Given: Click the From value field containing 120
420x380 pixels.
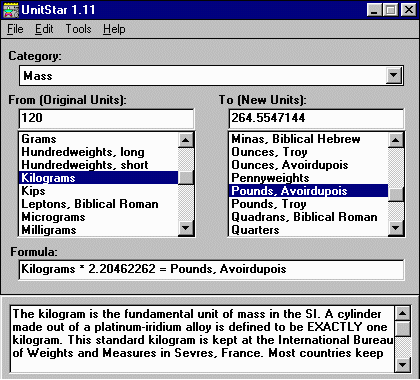Looking at the screenshot, I should click(x=106, y=118).
